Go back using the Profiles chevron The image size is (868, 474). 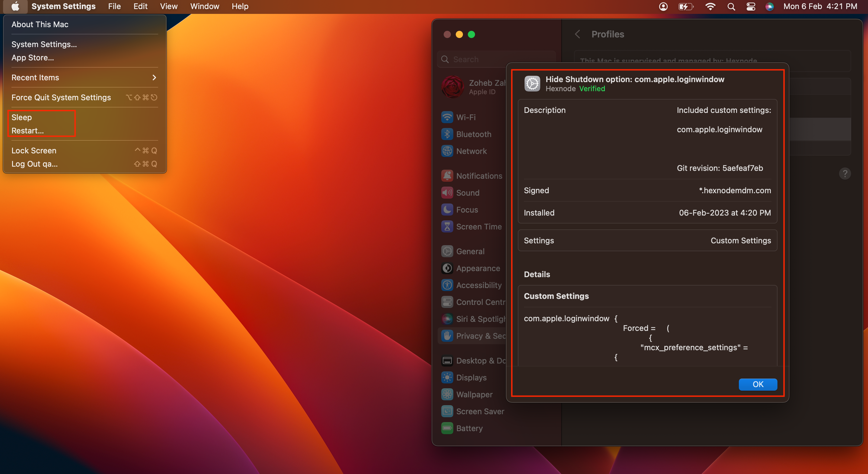[578, 34]
